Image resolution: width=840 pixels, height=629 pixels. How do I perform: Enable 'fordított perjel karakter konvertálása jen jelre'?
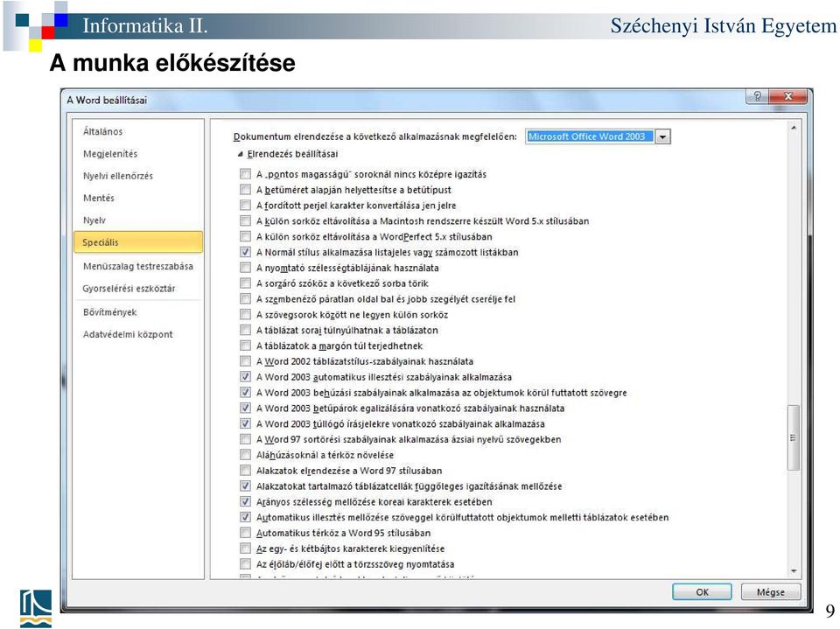245,206
